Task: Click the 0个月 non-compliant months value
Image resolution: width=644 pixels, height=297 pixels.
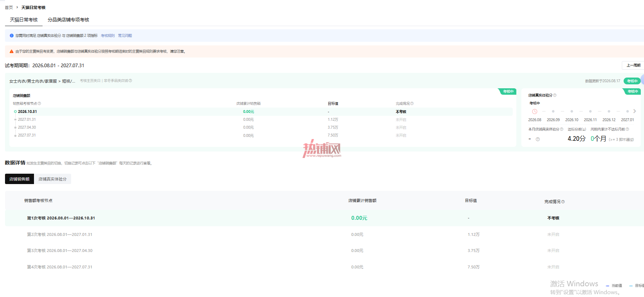Action: point(598,139)
